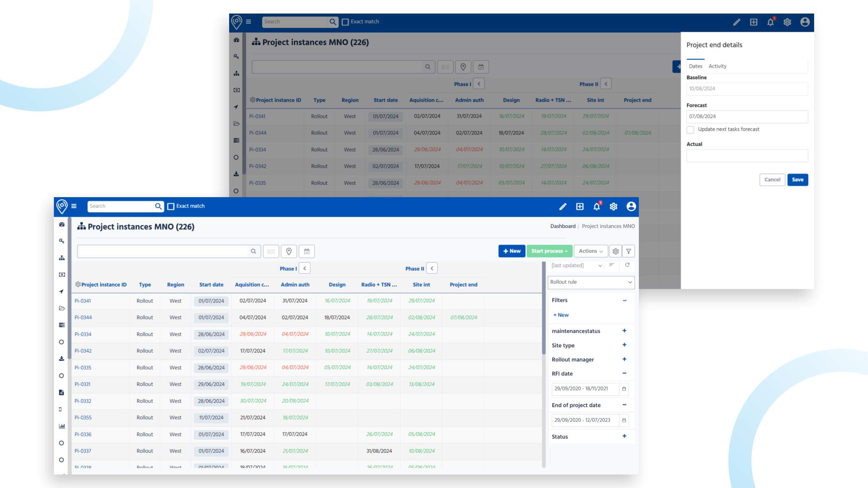The height and width of the screenshot is (488, 868).
Task: Click the pencil edit icon in front header
Action: point(563,207)
